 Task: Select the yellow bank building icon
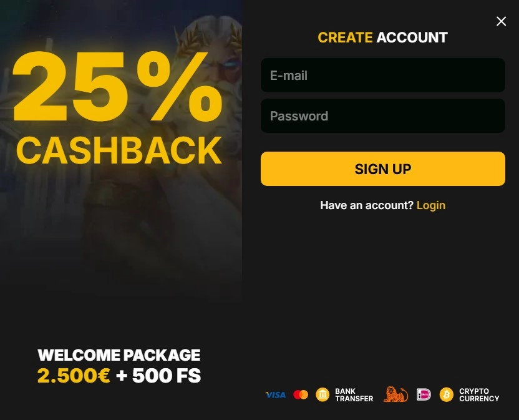click(x=323, y=394)
